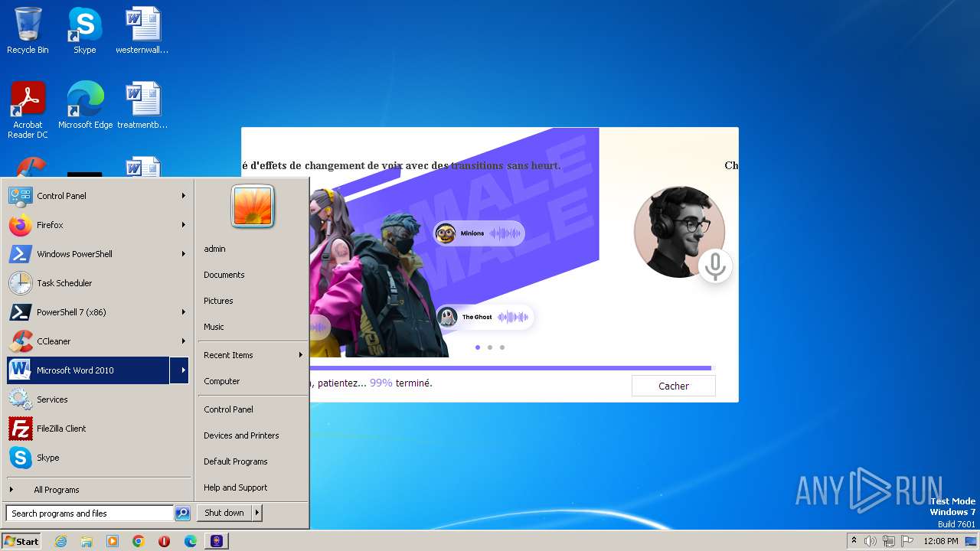
Task: Open the clock showing 12:08 PM
Action: pyautogui.click(x=941, y=541)
